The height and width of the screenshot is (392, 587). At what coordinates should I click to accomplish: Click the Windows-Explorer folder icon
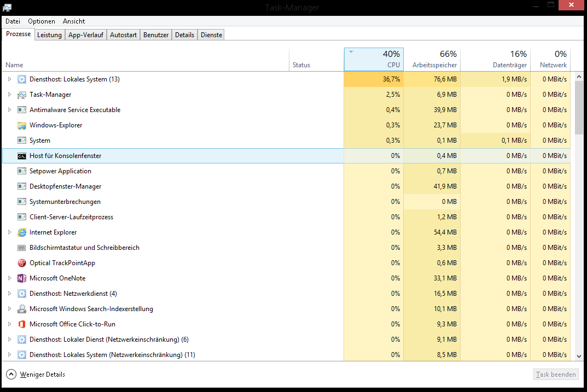(22, 125)
